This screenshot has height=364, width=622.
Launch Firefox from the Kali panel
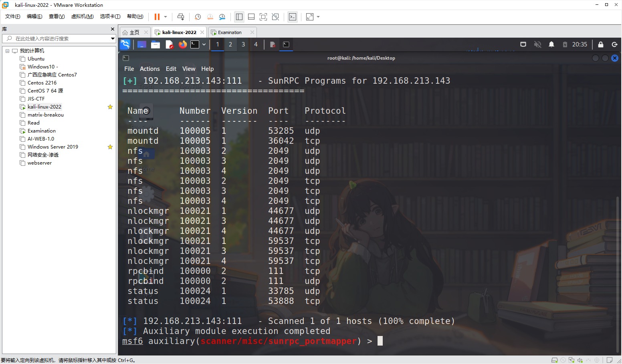(x=183, y=44)
